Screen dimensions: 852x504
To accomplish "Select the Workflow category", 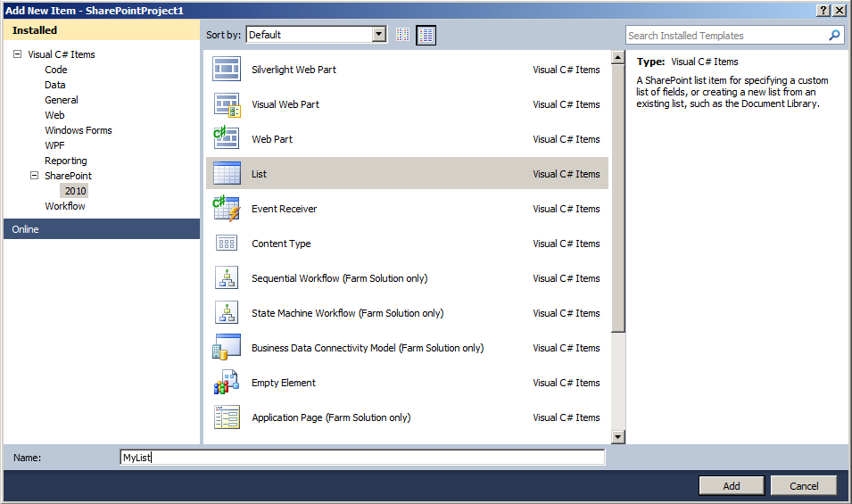I will click(64, 206).
